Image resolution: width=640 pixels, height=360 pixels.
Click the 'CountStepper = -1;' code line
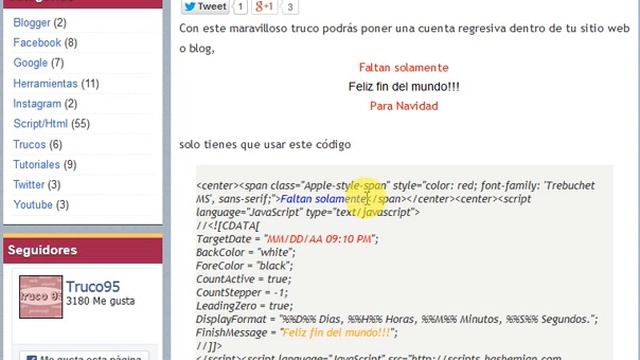point(242,292)
